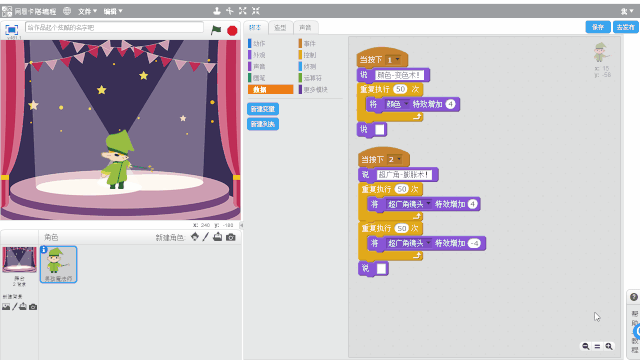Select the stage backdrop thumbnail
This screenshot has height=360, width=640.
19,260
